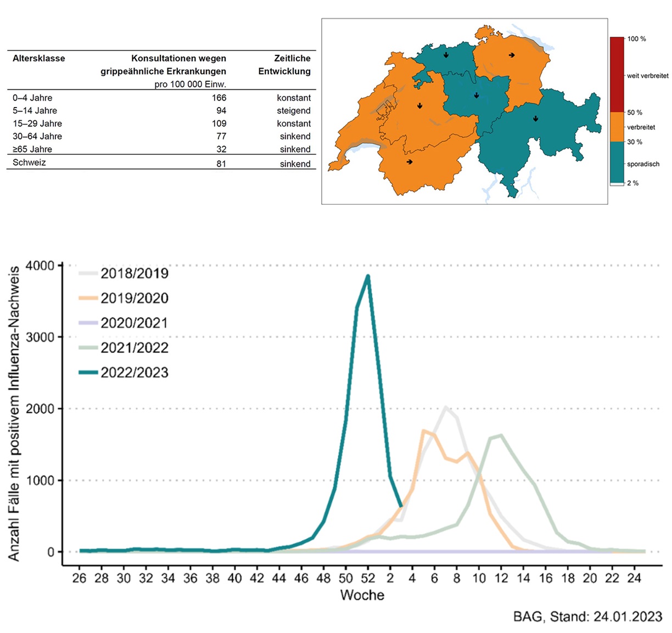Click the down arrow in the northwestern teal region
The height and width of the screenshot is (633, 672).
point(446,55)
